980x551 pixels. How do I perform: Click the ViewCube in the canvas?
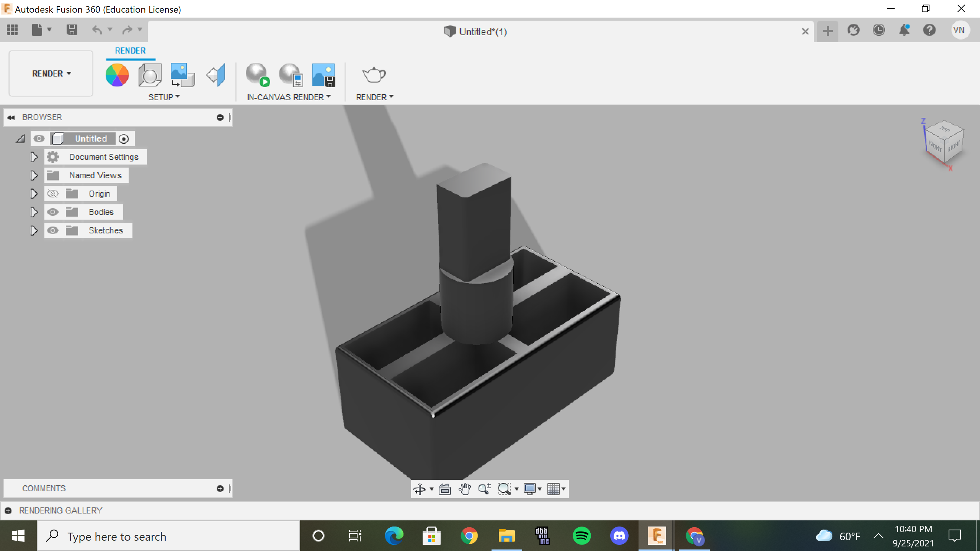944,142
